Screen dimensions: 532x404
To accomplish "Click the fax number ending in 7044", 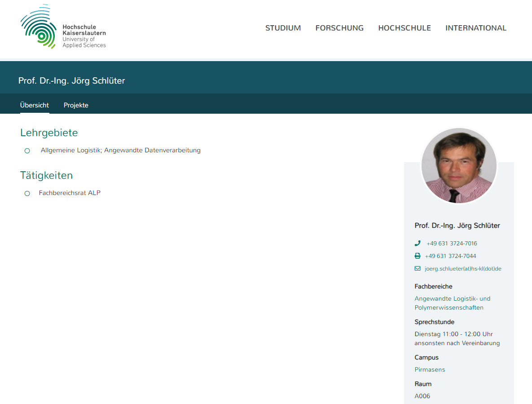I will click(x=450, y=256).
